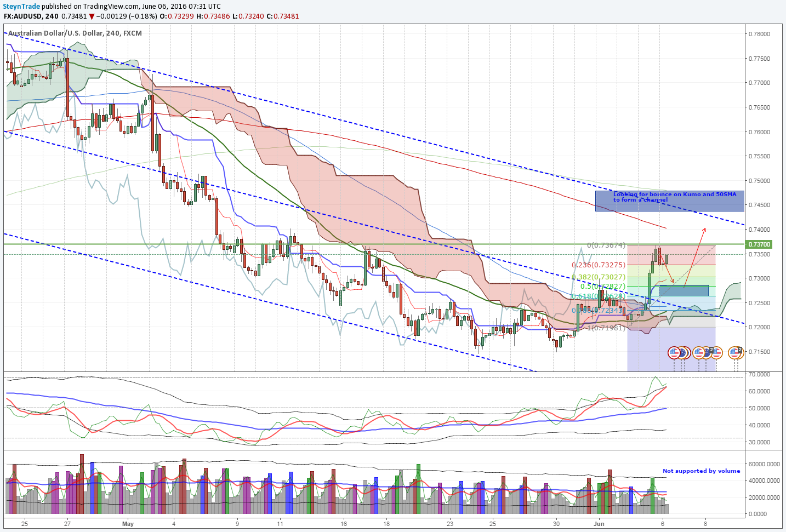Screen dimensions: 786x532
Task: Click the 30 date label on time axis
Action: tap(556, 524)
